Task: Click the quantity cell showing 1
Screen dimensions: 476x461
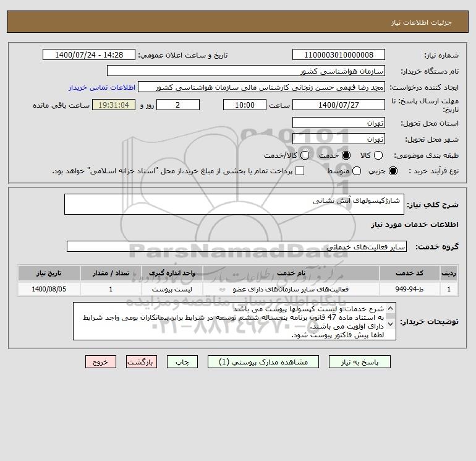Action: (x=111, y=289)
